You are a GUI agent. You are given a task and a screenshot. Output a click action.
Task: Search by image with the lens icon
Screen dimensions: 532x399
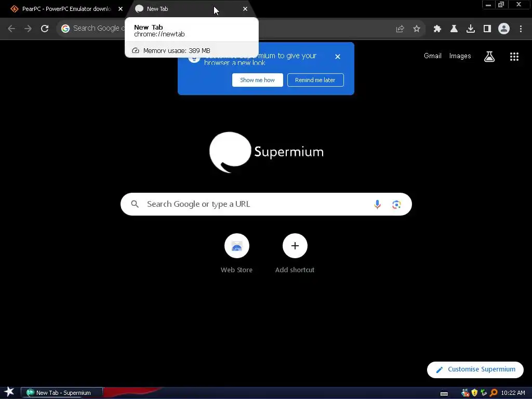tap(396, 204)
